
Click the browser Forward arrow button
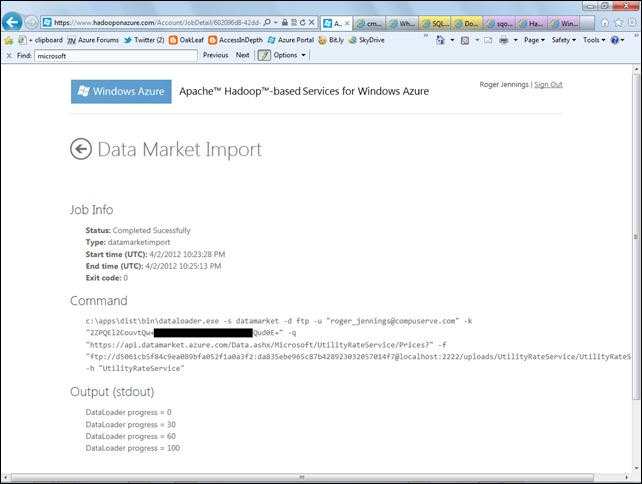[31, 22]
